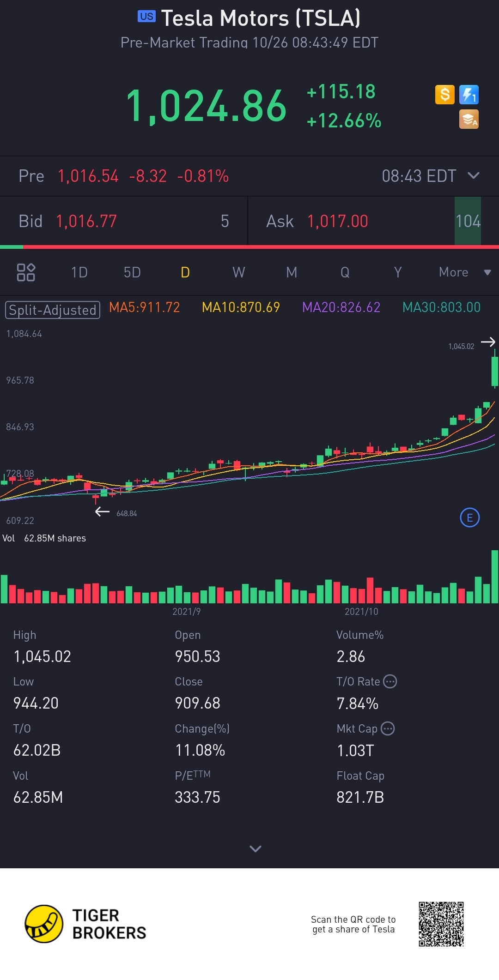Tap the T/O value 62.02B
This screenshot has height=980, width=499.
pos(37,750)
